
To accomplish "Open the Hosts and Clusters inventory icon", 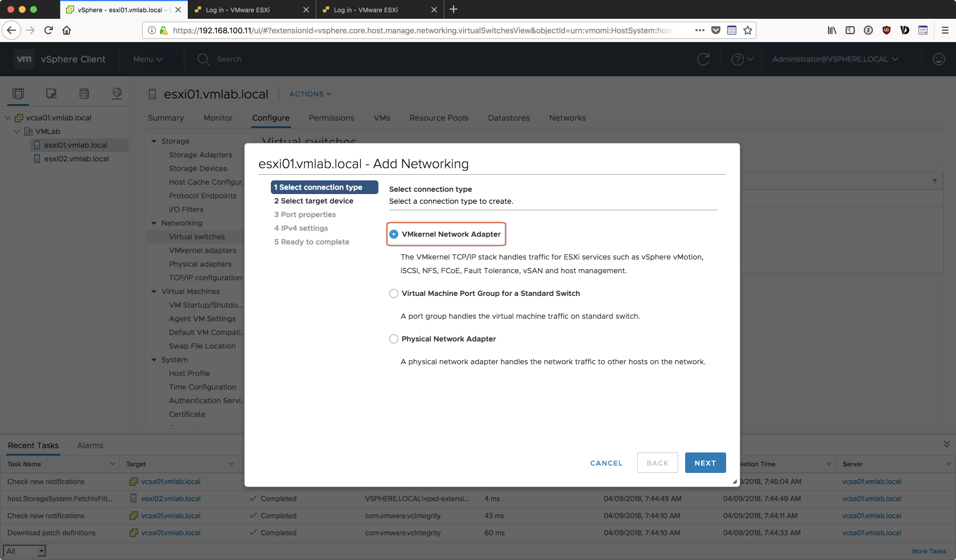I will point(18,94).
